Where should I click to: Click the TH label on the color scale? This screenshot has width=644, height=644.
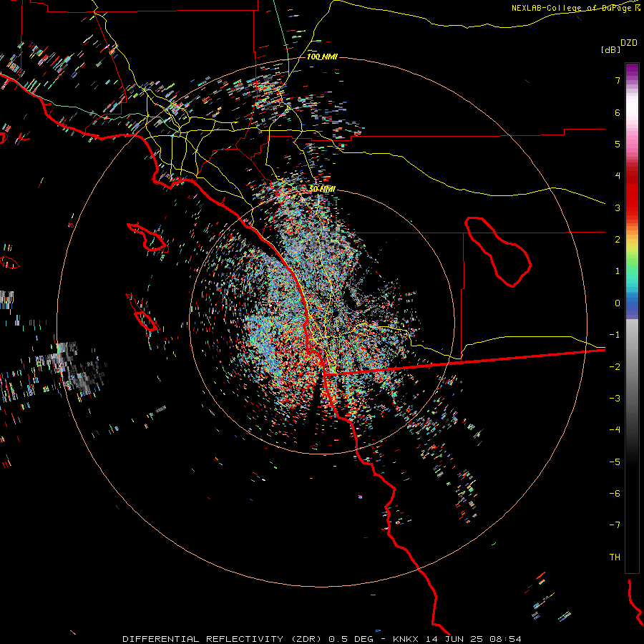pos(615,557)
